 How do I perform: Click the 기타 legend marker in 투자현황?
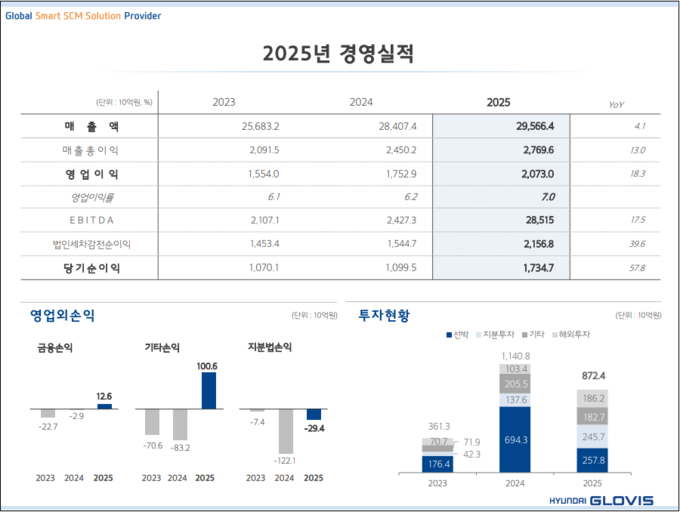[525, 334]
